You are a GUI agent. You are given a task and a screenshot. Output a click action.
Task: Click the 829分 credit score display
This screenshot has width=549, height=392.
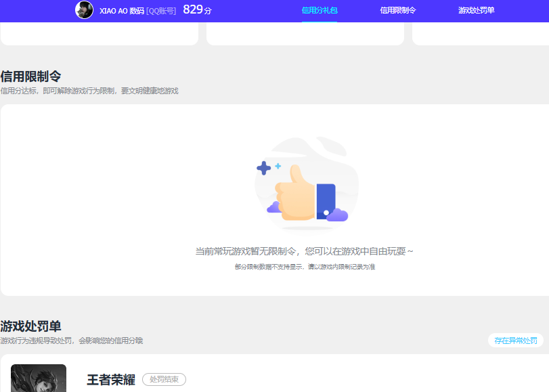(197, 10)
